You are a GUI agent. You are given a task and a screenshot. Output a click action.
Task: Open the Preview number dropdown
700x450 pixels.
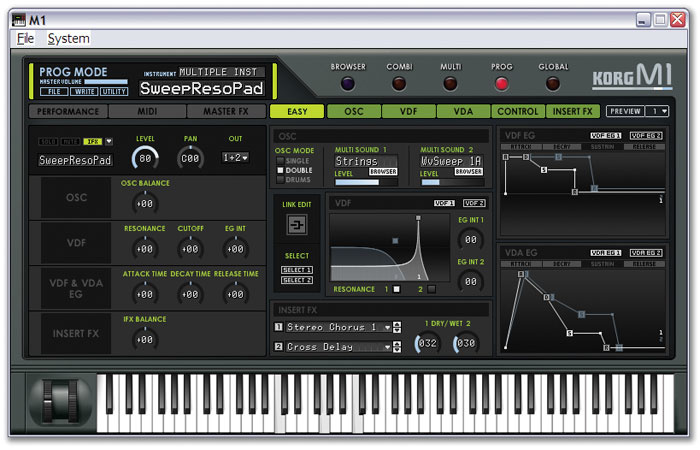(657, 111)
